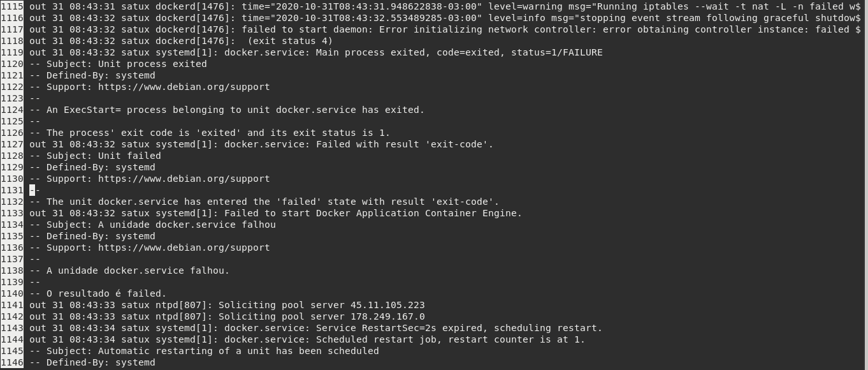The width and height of the screenshot is (868, 370).
Task: Click the 'Subject: Unit failed' line
Action: (x=95, y=156)
